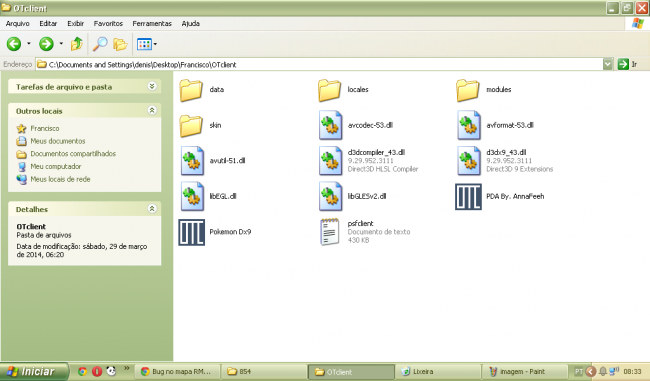Open the Back history dropdown arrow

29,44
